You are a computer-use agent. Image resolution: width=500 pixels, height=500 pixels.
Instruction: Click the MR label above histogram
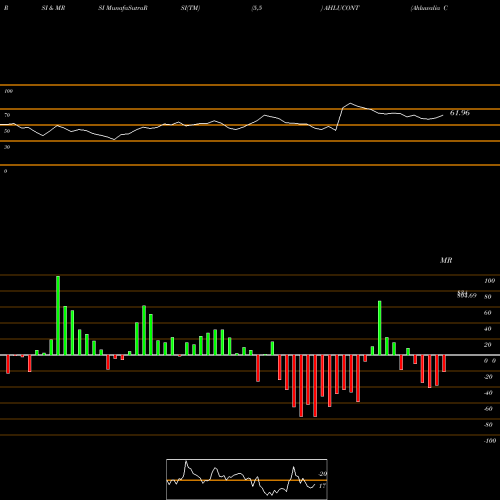click(446, 260)
